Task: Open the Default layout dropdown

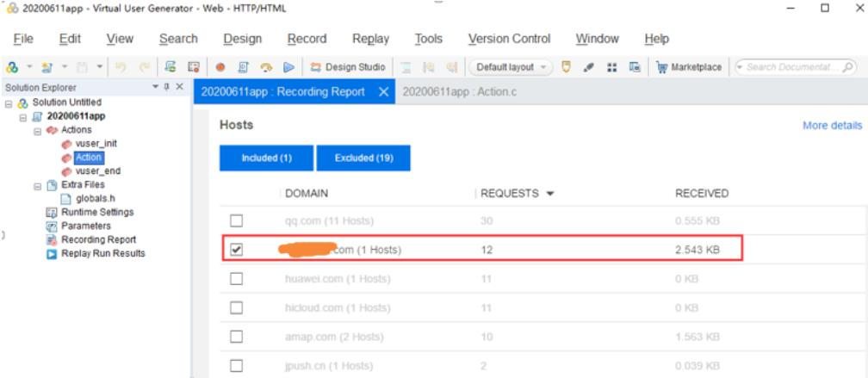Action: pyautogui.click(x=511, y=67)
